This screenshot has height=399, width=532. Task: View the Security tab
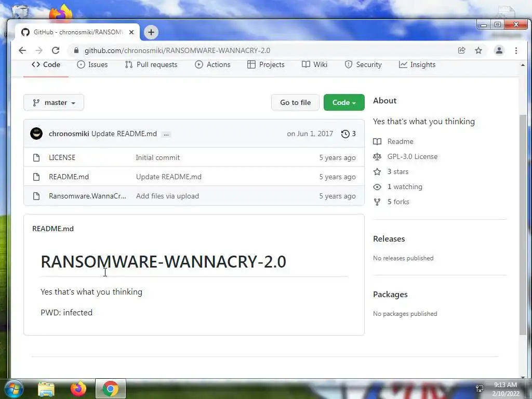pos(363,64)
